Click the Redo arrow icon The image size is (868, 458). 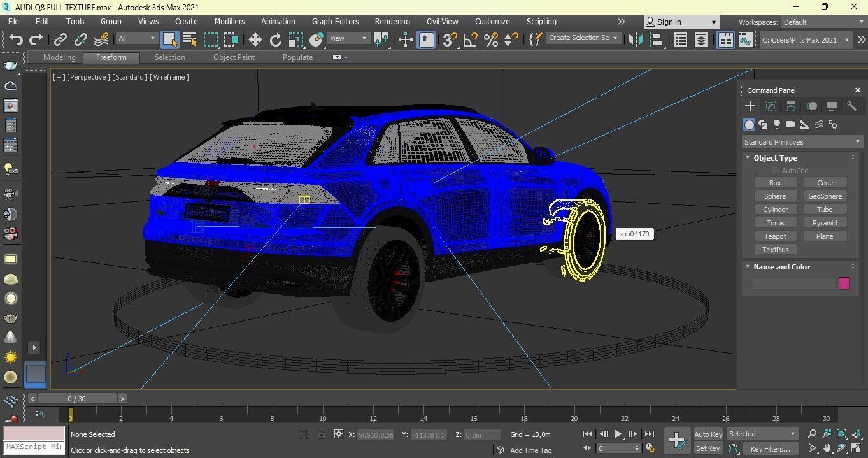coord(36,40)
